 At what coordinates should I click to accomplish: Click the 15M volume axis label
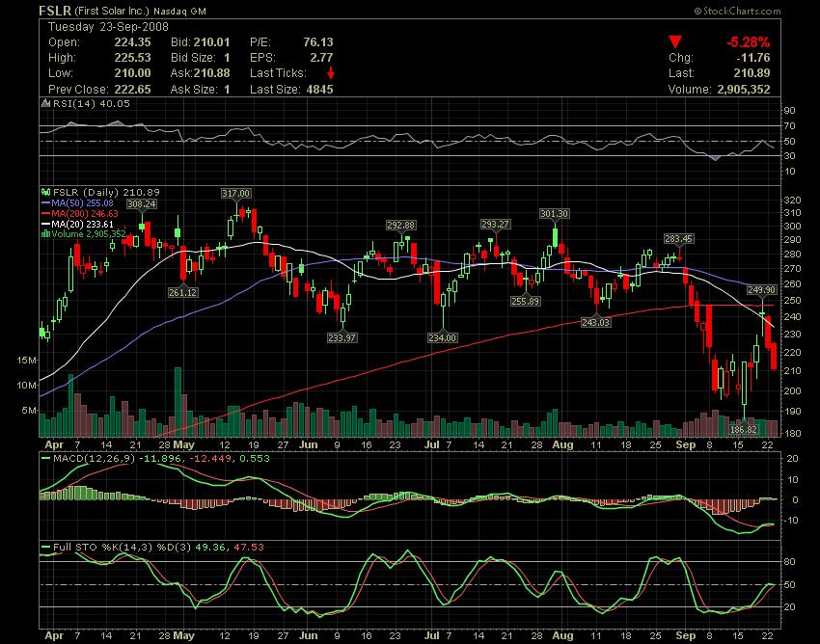tap(27, 361)
